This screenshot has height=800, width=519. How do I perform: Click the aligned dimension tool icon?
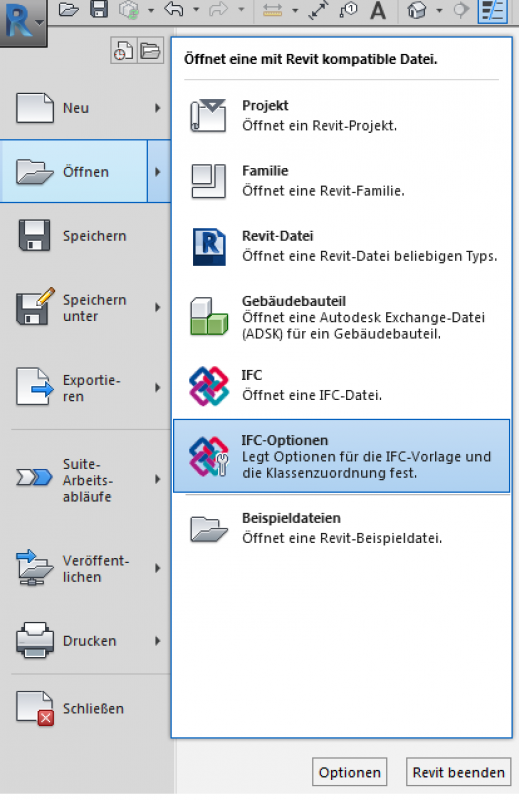point(318,10)
